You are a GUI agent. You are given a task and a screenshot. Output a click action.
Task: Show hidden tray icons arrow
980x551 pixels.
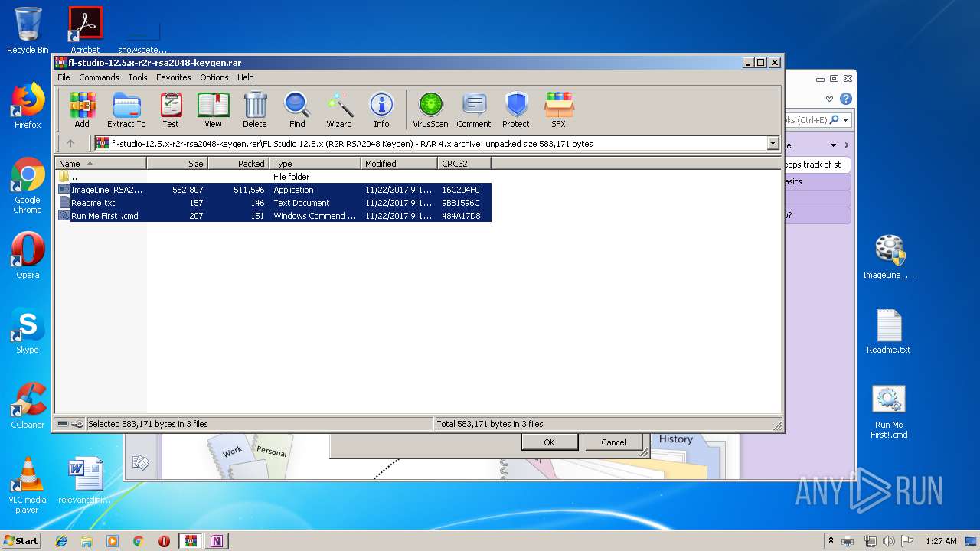tap(831, 541)
